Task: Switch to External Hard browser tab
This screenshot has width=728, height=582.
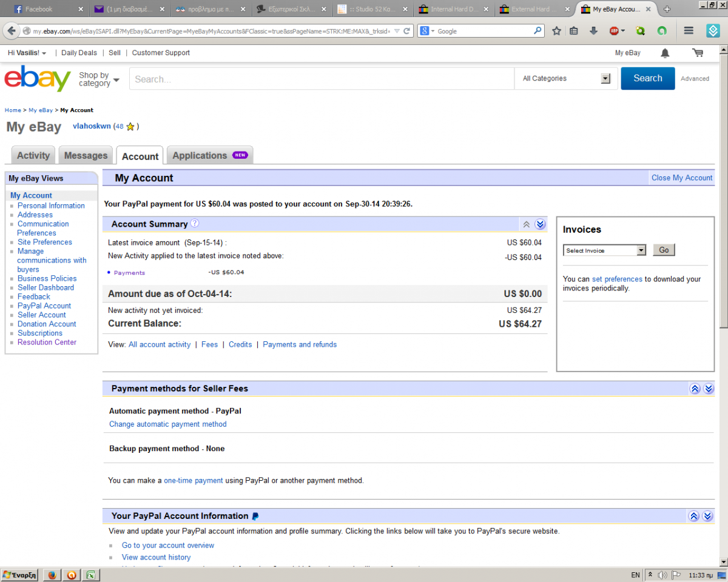Action: [x=534, y=9]
